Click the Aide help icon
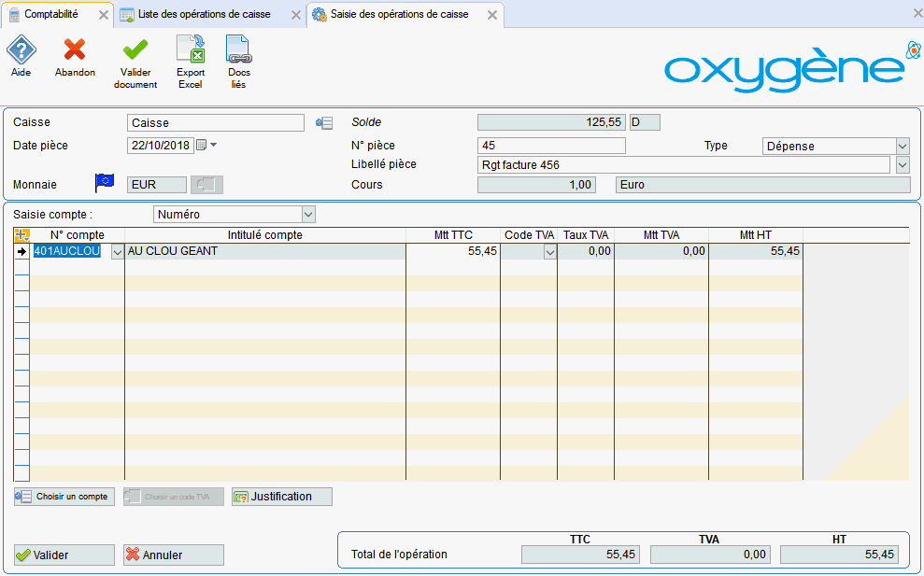The image size is (924, 576). (x=21, y=50)
